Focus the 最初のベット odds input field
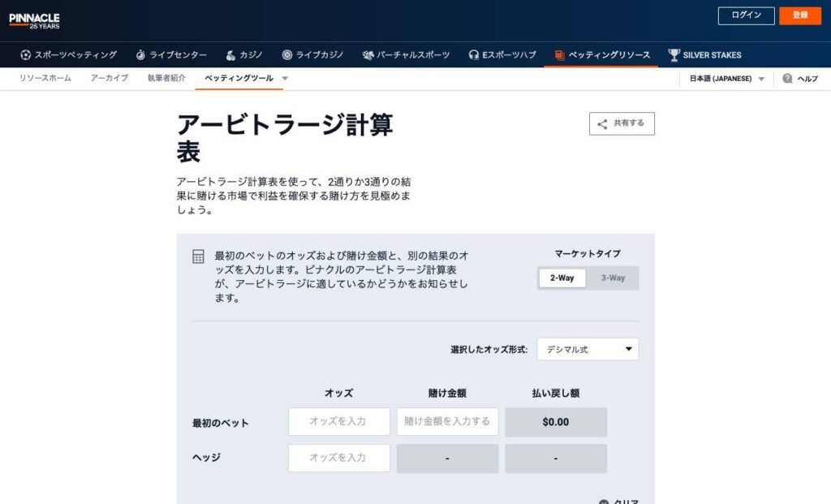This screenshot has height=504, width=831. [x=338, y=422]
